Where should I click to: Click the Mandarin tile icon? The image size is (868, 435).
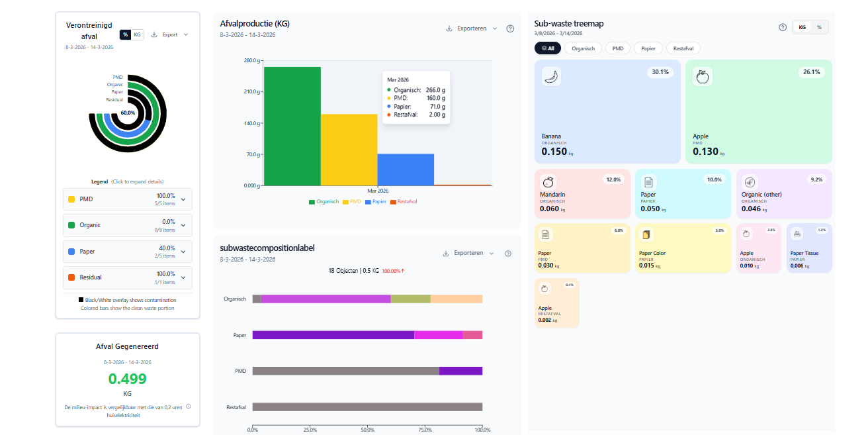tap(548, 182)
